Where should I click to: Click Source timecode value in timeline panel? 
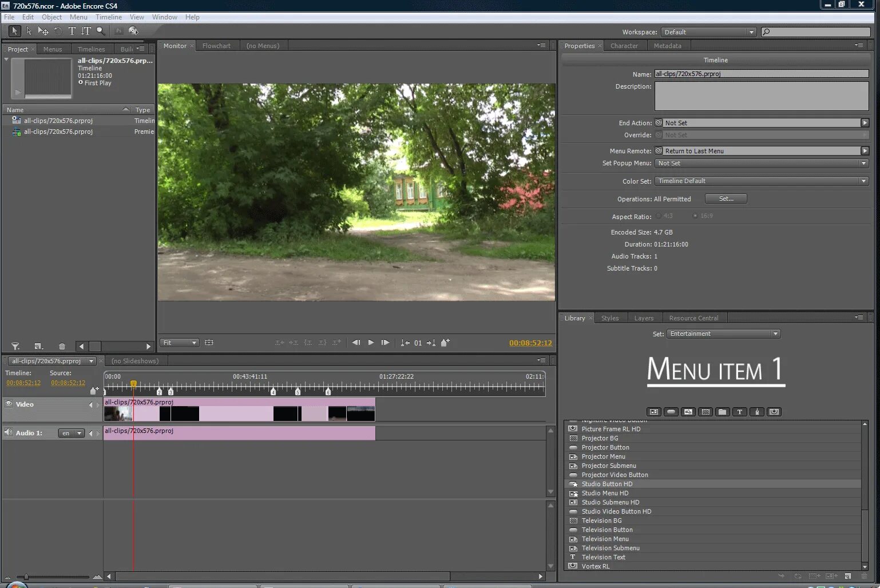click(x=68, y=383)
